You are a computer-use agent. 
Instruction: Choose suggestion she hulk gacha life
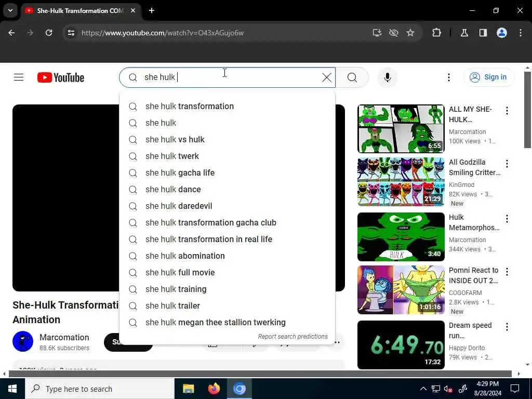point(228,172)
